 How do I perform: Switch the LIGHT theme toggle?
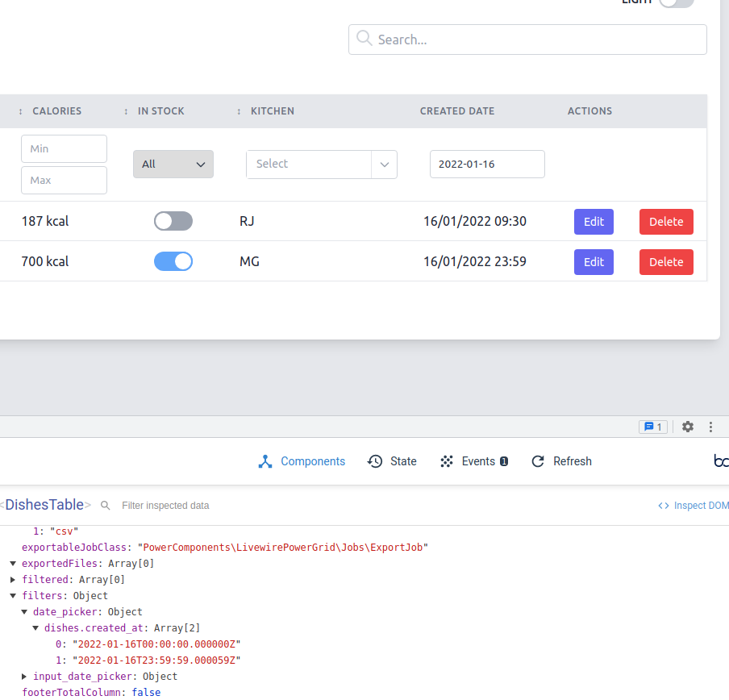(677, 4)
